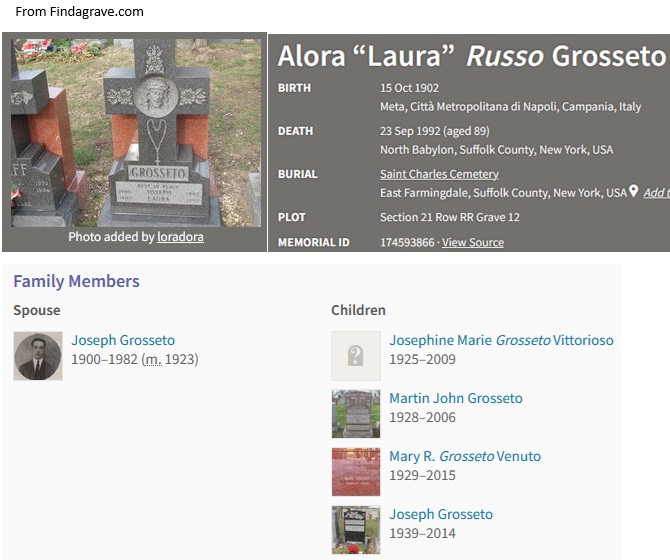Open spouse Joseph Grosseto 1900–1982 memorial
Image resolution: width=670 pixels, height=560 pixels.
pyautogui.click(x=123, y=340)
